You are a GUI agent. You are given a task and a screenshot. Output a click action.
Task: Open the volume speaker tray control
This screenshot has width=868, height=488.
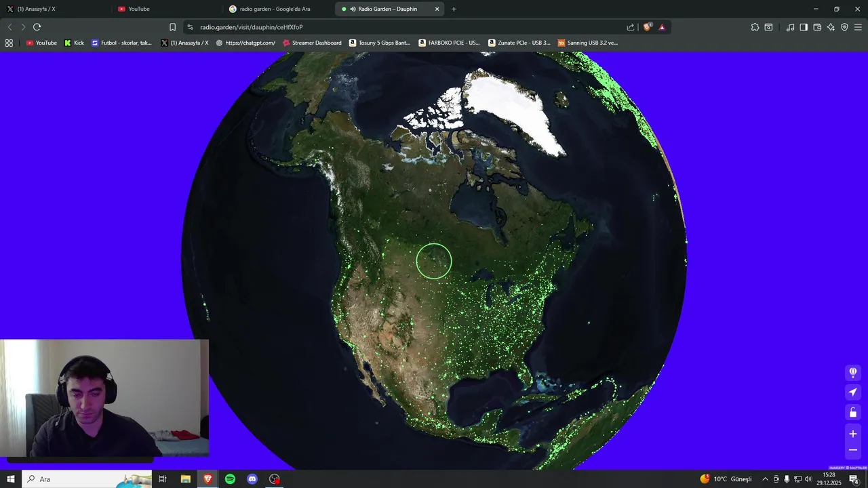click(808, 479)
